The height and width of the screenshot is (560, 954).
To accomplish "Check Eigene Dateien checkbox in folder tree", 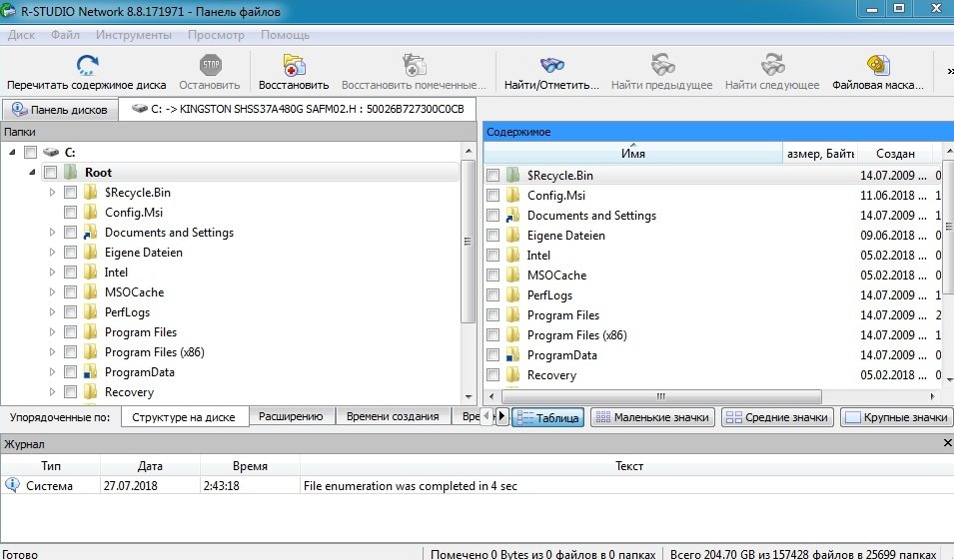I will (71, 253).
